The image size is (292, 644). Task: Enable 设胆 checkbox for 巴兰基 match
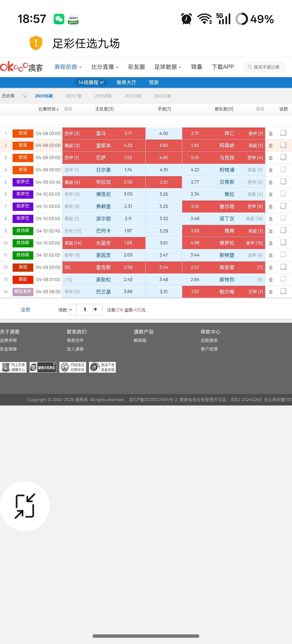[283, 291]
